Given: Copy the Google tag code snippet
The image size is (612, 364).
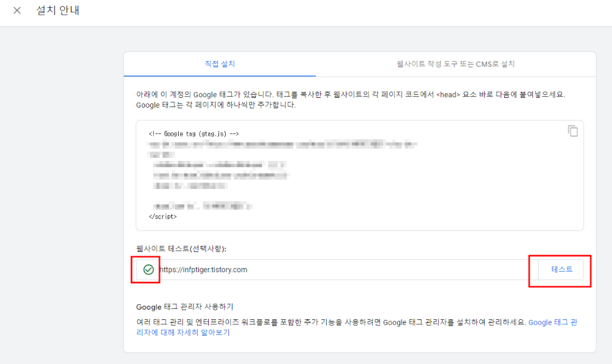Looking at the screenshot, I should pyautogui.click(x=573, y=132).
